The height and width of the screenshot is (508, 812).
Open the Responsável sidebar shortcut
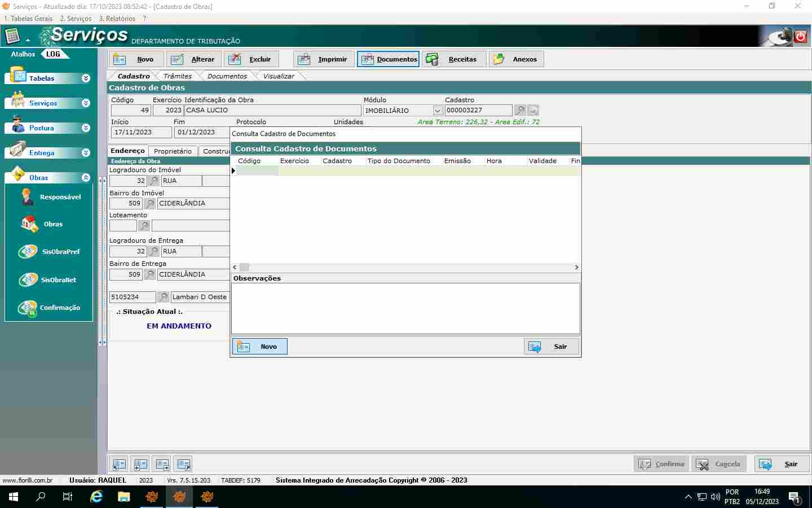click(x=27, y=197)
